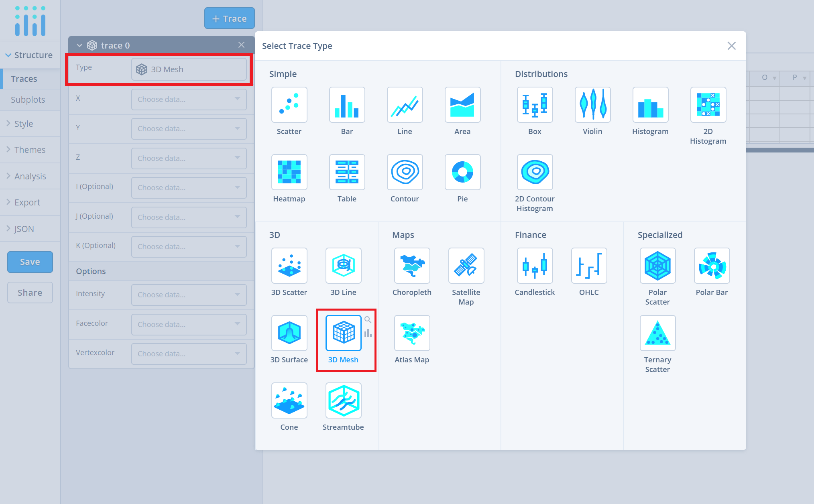Image resolution: width=814 pixels, height=504 pixels.
Task: Open the Intensity data dropdown
Action: click(x=189, y=295)
